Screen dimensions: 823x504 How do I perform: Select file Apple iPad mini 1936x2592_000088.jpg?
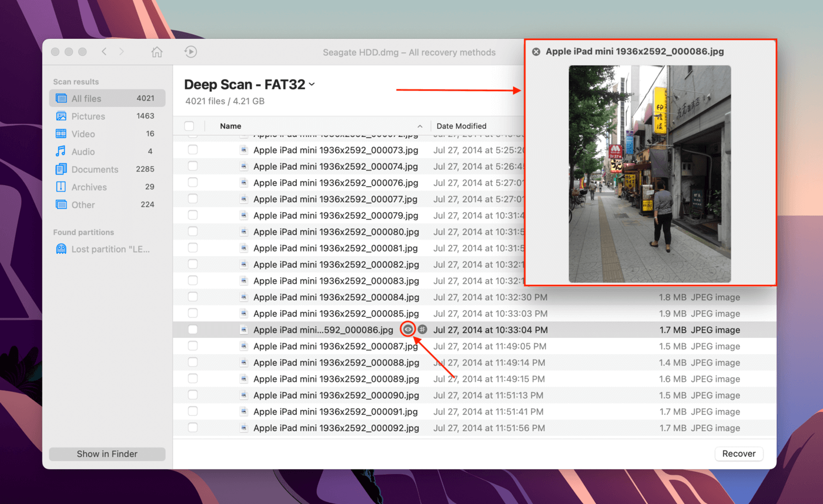[336, 362]
